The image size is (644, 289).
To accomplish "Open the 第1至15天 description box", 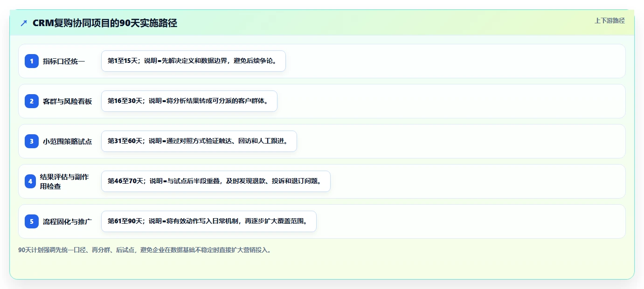I will coord(194,61).
